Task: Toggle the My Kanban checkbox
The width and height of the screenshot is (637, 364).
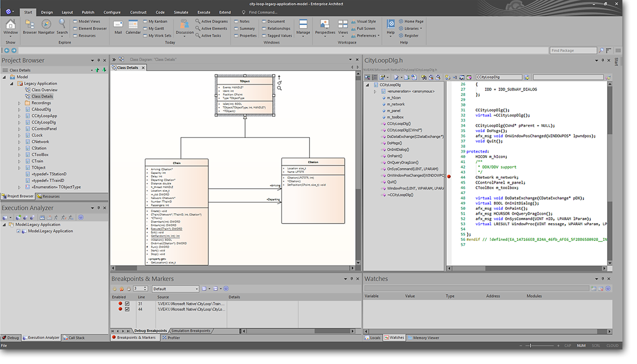Action: point(145,22)
